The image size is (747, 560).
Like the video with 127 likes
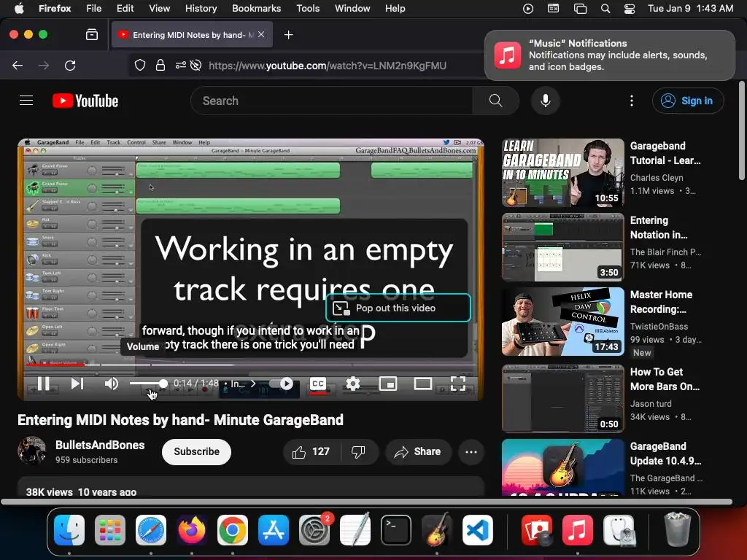point(311,451)
